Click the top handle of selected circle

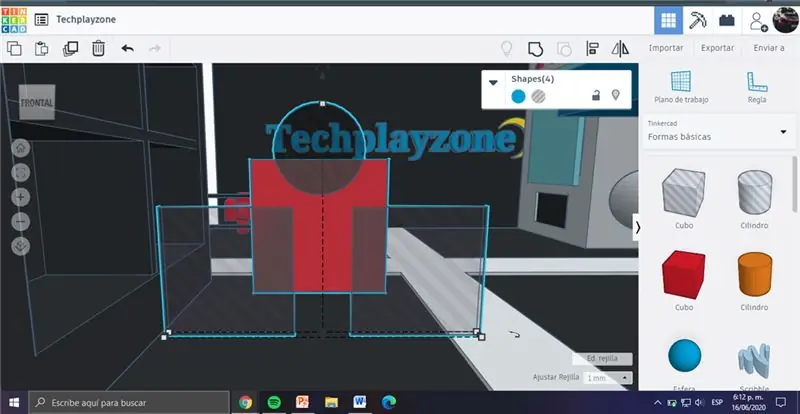pyautogui.click(x=322, y=103)
